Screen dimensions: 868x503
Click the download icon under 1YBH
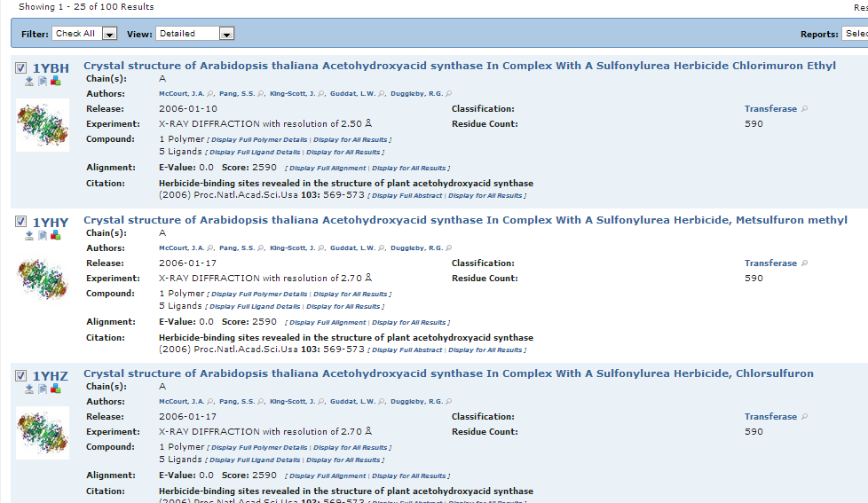[29, 82]
